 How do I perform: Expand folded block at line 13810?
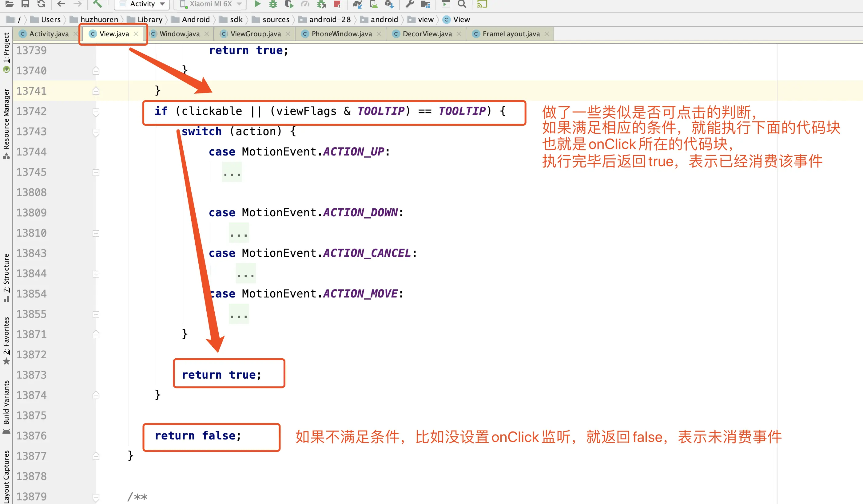coord(96,233)
